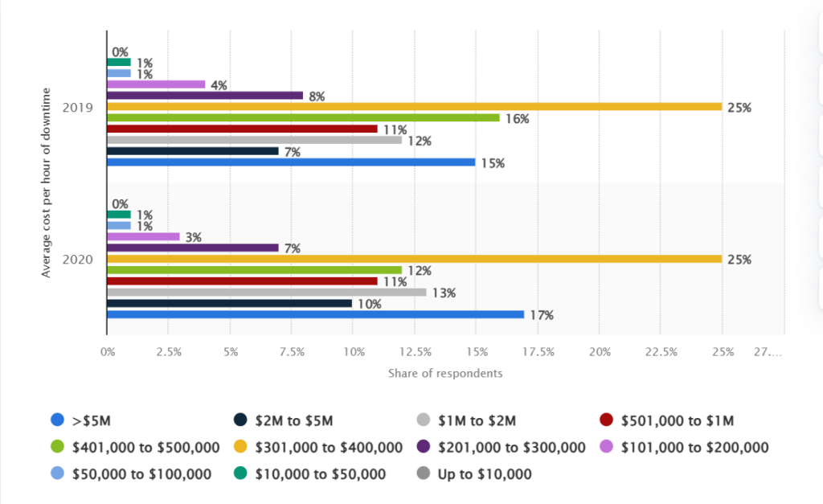Image resolution: width=823 pixels, height=504 pixels.
Task: Click the 2019 yellow bar showing 25%
Action: [414, 106]
